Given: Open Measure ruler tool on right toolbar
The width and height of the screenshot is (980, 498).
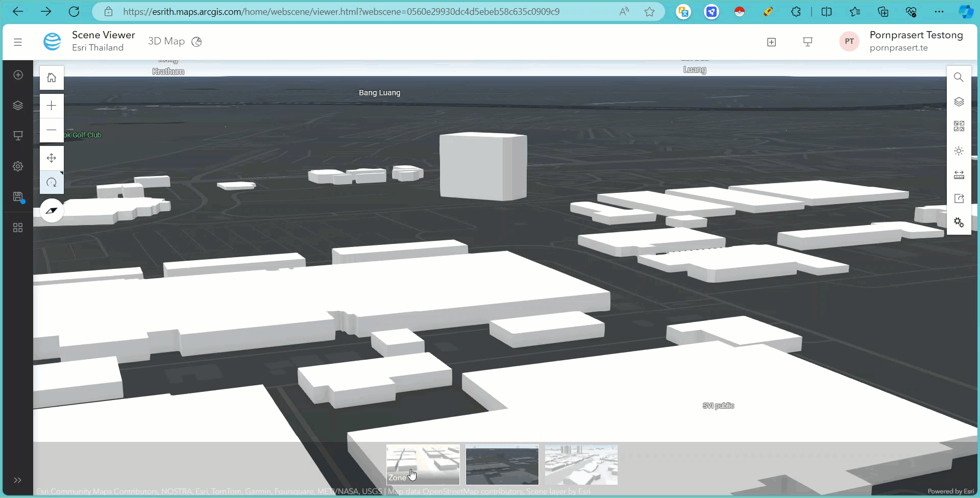Looking at the screenshot, I should pos(959,175).
